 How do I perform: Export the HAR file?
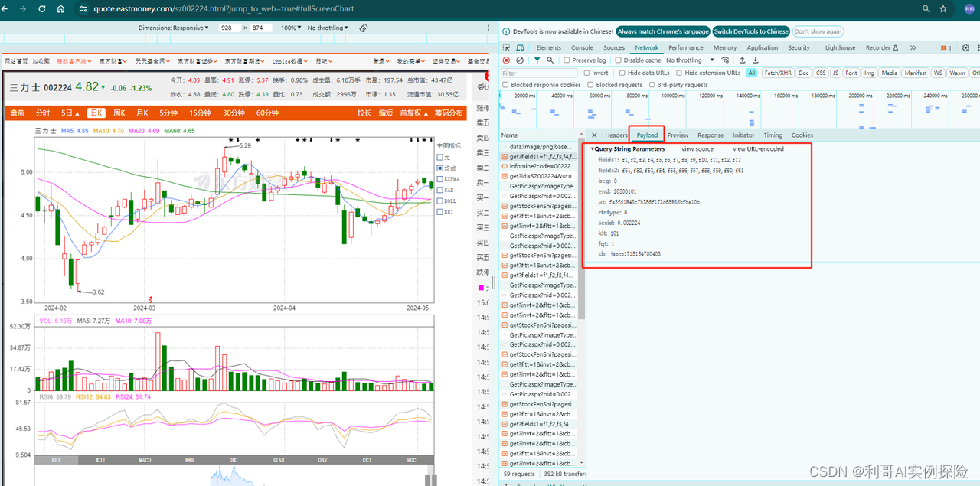coord(754,60)
